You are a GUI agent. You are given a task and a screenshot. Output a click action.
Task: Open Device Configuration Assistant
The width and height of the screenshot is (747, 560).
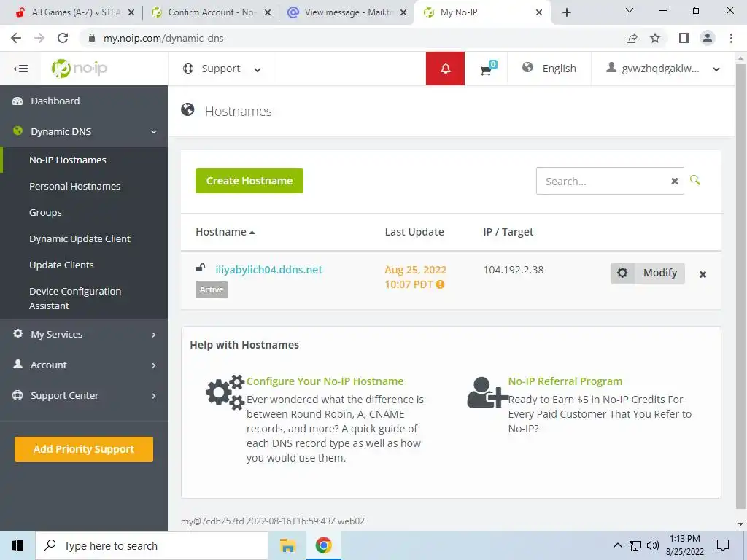pos(75,298)
